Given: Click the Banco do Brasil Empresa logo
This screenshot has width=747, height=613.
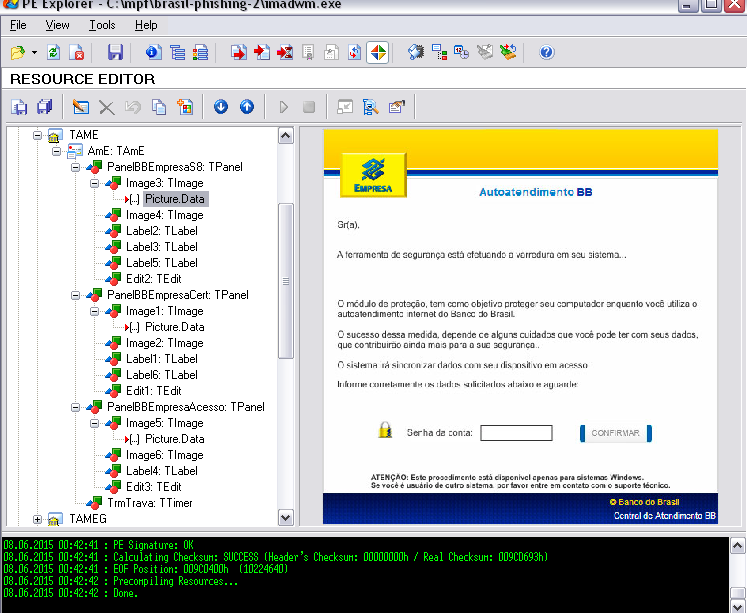Looking at the screenshot, I should point(373,175).
